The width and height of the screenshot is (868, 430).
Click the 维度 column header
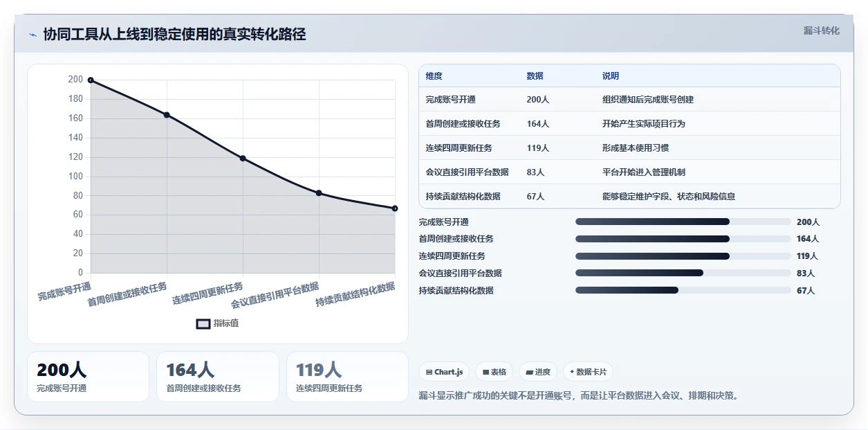pyautogui.click(x=434, y=76)
